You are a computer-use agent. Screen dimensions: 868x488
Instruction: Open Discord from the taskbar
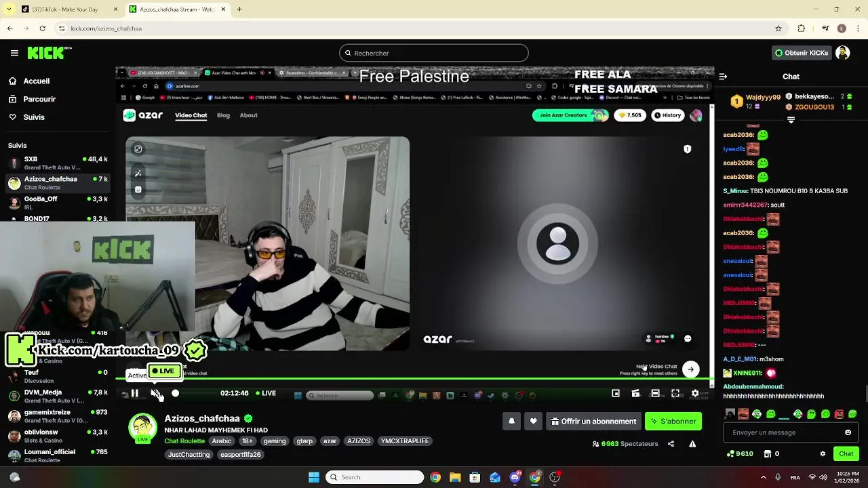click(515, 477)
